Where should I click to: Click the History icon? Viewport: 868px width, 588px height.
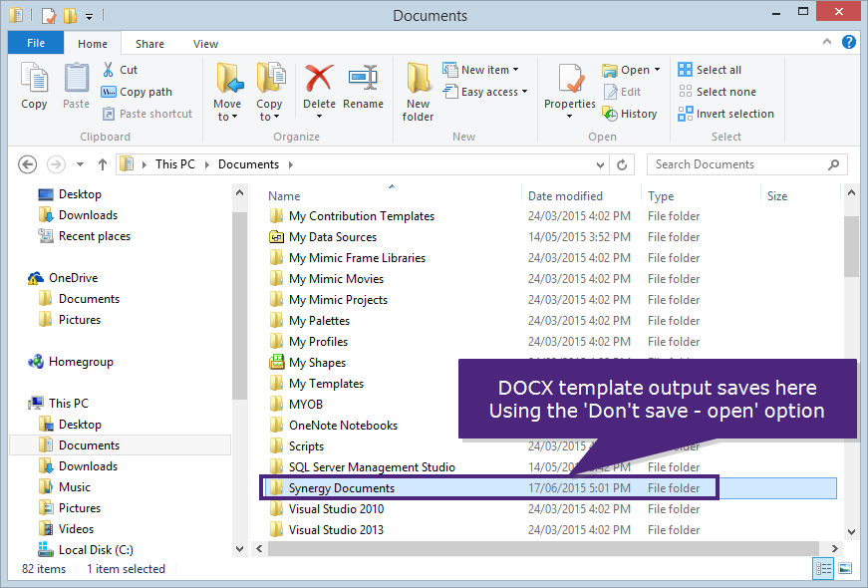pyautogui.click(x=632, y=114)
